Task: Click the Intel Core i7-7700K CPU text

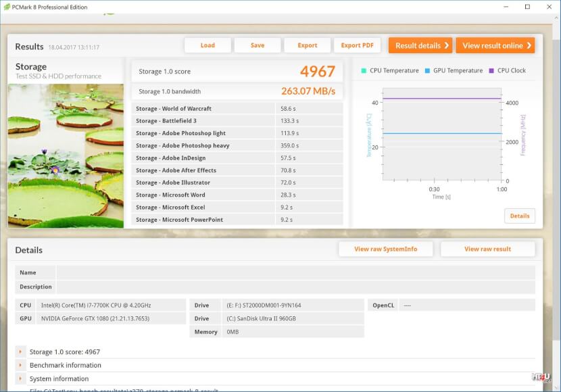Action: tap(96, 305)
